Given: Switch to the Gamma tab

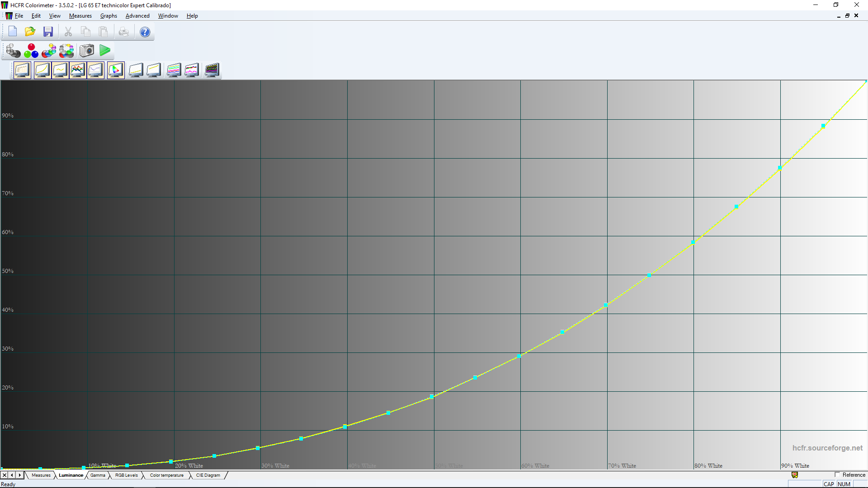Looking at the screenshot, I should tap(98, 475).
